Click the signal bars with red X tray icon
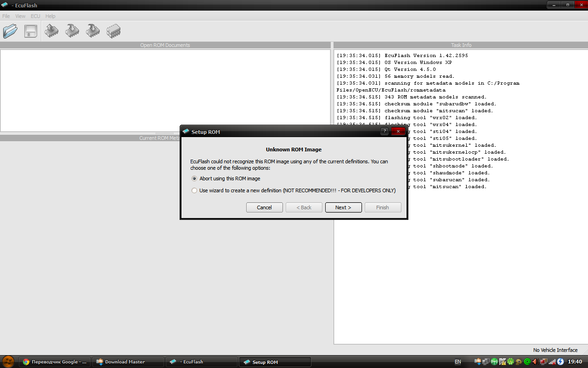The image size is (588, 368). 552,362
